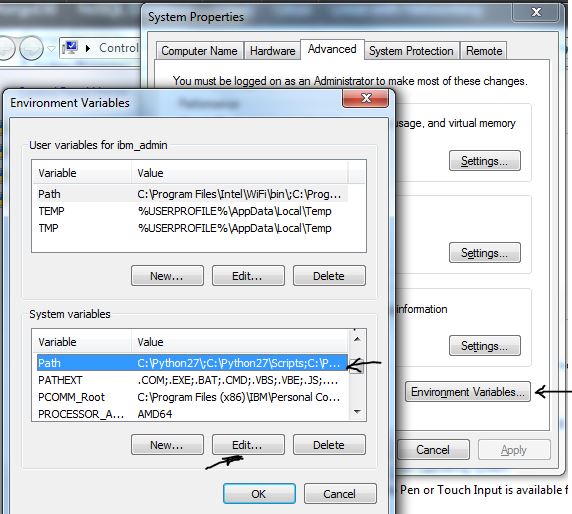Confirm with OK in Environment Variables
Image resolution: width=572 pixels, height=514 pixels.
point(259,494)
